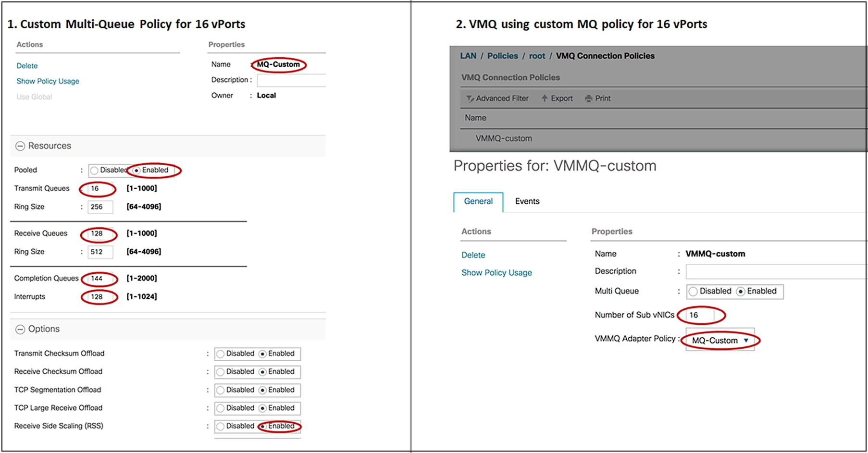Click the Owner value Local
The width and height of the screenshot is (868, 453).
pos(266,96)
